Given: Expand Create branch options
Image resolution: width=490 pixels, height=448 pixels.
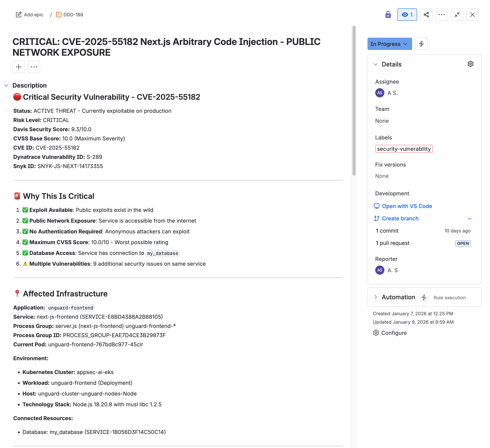Looking at the screenshot, I should 470,219.
